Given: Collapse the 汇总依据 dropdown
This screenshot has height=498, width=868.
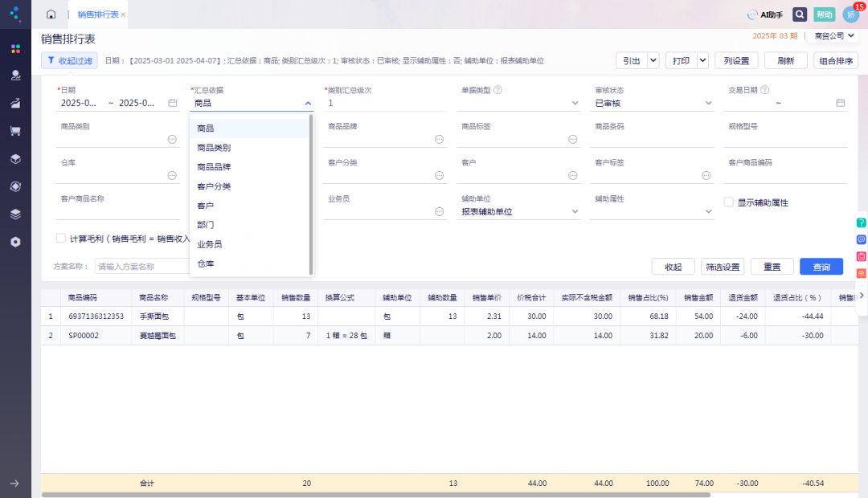Looking at the screenshot, I should [309, 104].
